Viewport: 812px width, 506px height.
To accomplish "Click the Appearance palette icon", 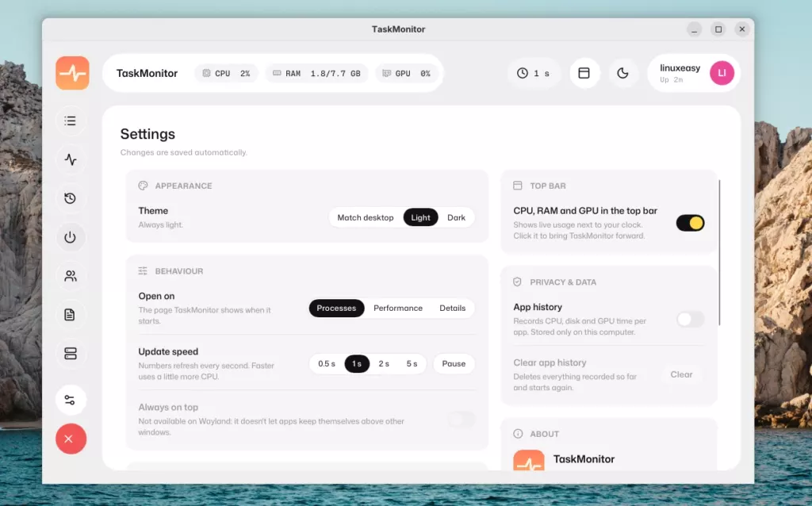I will 143,186.
